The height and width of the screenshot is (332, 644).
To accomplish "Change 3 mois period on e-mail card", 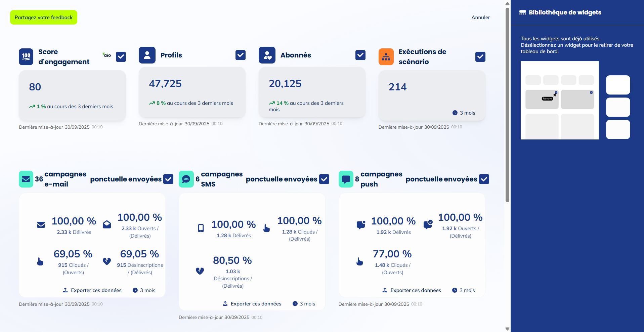I will coord(144,290).
